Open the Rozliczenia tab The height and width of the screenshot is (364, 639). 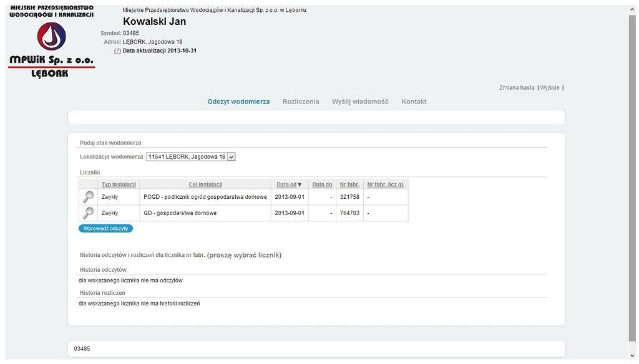tap(301, 102)
